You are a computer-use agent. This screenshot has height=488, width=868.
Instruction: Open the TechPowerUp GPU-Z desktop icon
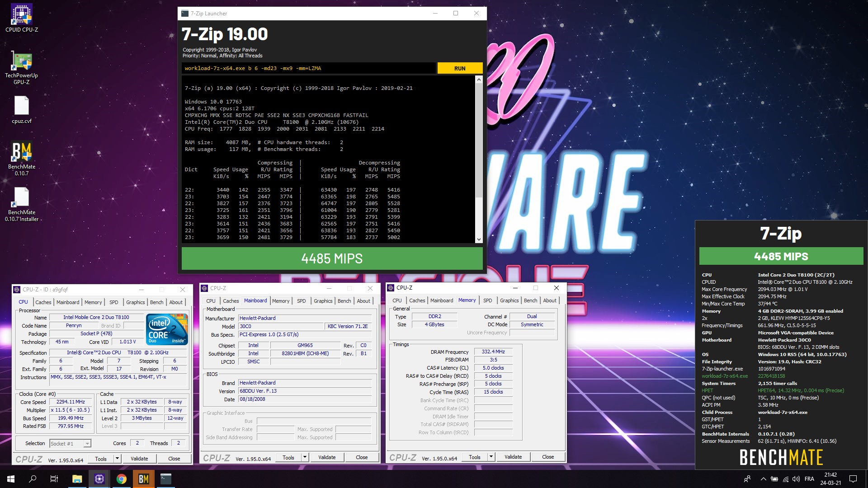21,67
